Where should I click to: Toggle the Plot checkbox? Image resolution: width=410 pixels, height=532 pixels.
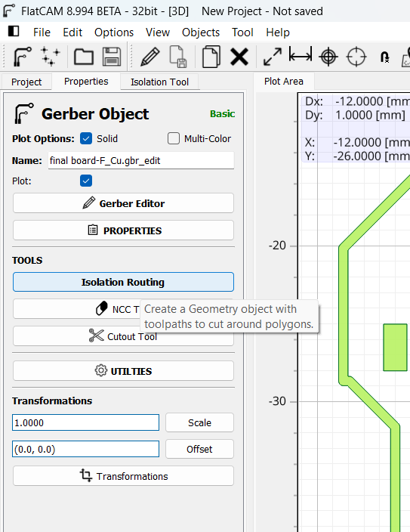[86, 181]
